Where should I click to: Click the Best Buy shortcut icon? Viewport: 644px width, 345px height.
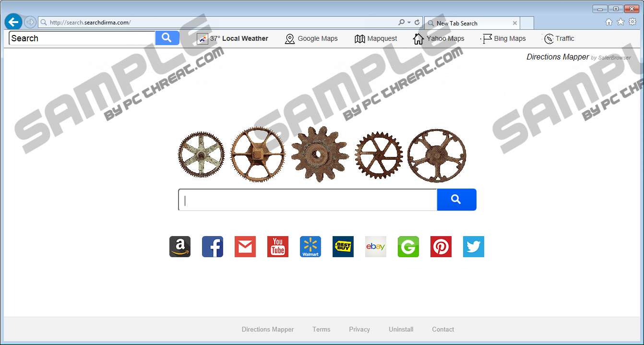click(343, 247)
